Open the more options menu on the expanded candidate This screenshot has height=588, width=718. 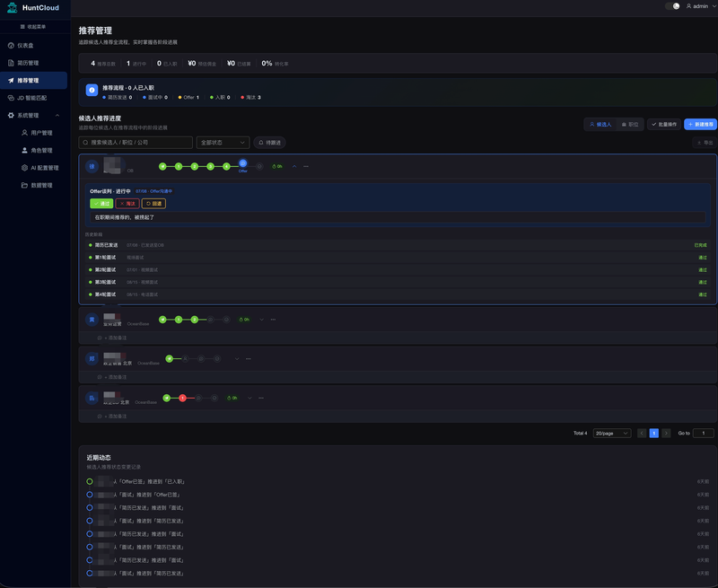tap(306, 166)
